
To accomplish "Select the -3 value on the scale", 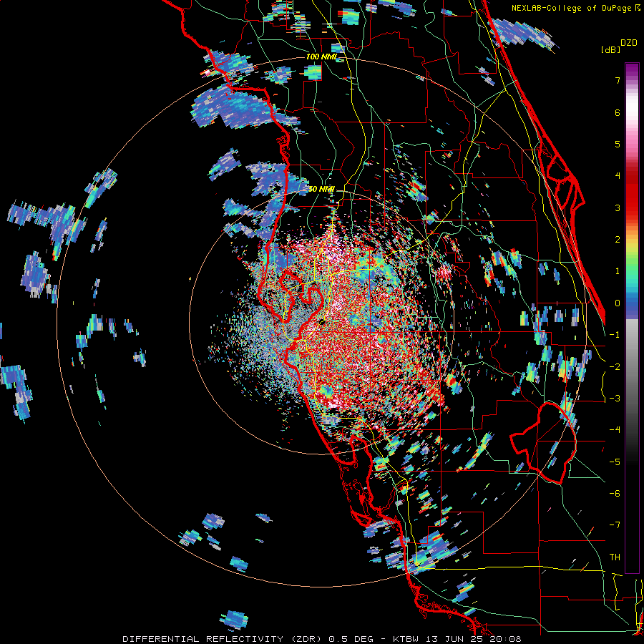I will point(615,399).
